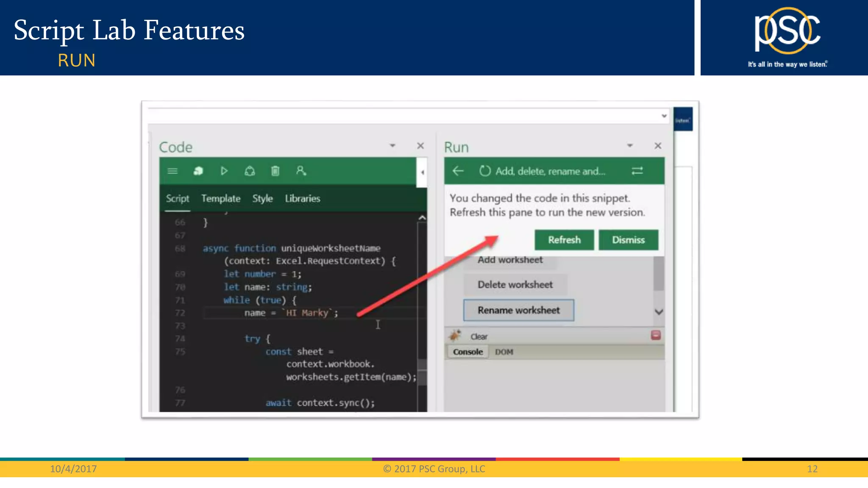This screenshot has height=488, width=868.
Task: Click the share snippet icon
Action: (250, 171)
